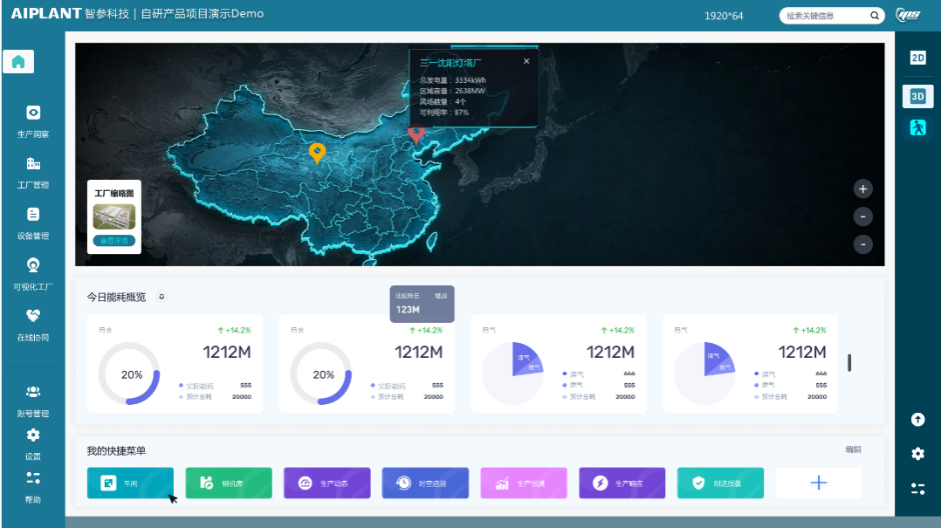Screen dimensions: 941x528
Task: Add a new shortcut with plus tile
Action: coord(819,483)
